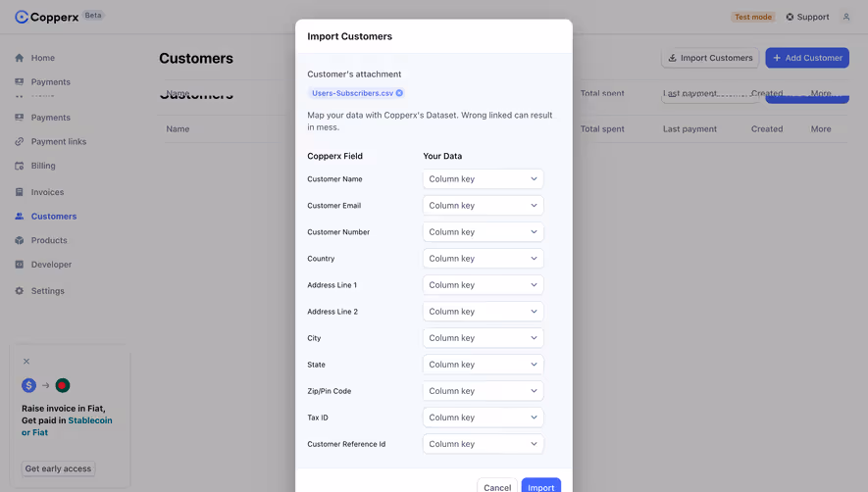868x492 pixels.
Task: Click the Payment links chain icon
Action: tap(20, 142)
